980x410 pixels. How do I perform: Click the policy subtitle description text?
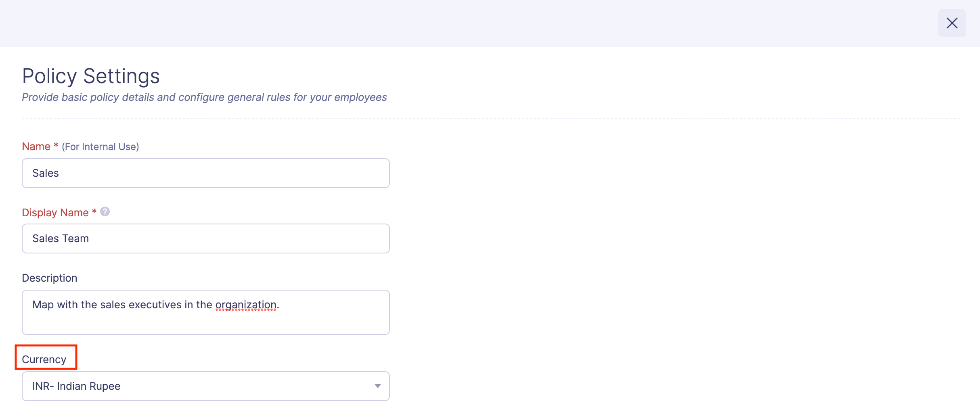click(204, 97)
